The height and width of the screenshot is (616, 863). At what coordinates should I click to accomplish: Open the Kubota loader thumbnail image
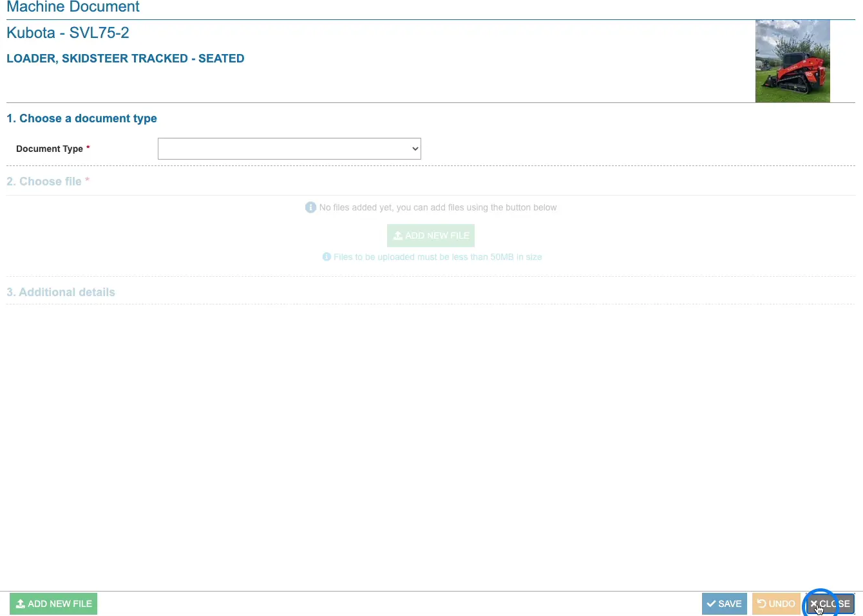point(793,61)
